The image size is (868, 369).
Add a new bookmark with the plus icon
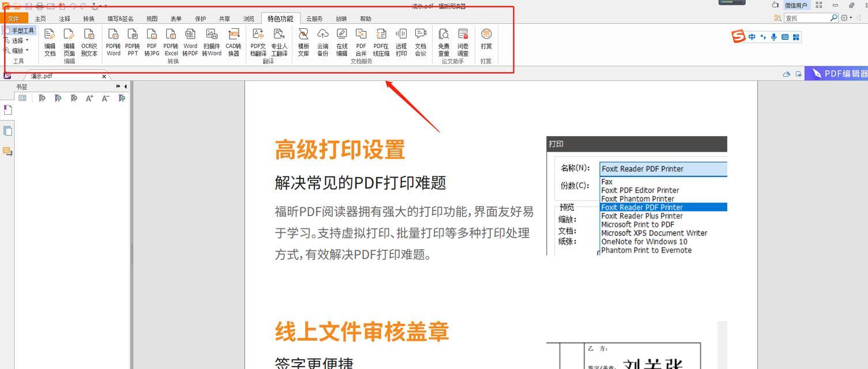(x=58, y=98)
